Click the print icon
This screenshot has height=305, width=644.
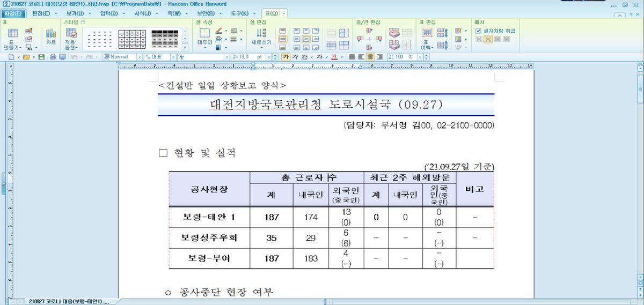pos(53,56)
